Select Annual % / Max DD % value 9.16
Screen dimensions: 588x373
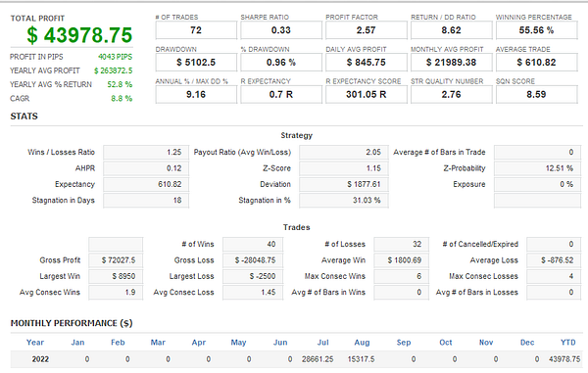[x=196, y=94]
